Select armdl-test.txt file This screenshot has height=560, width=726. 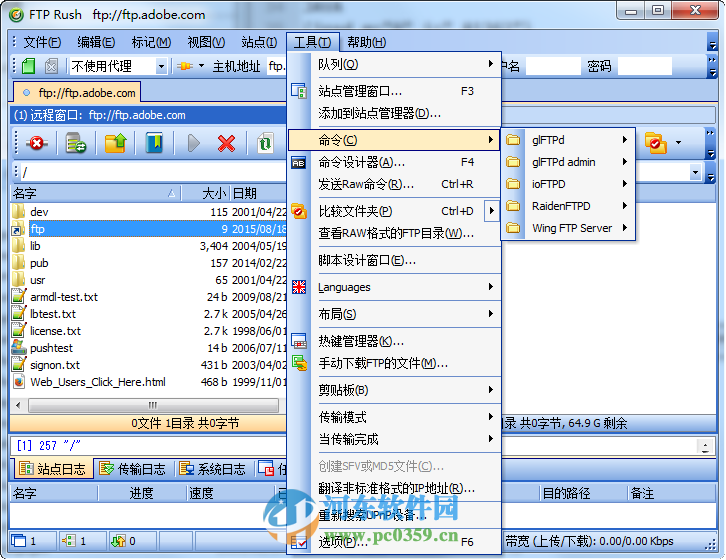point(149,297)
